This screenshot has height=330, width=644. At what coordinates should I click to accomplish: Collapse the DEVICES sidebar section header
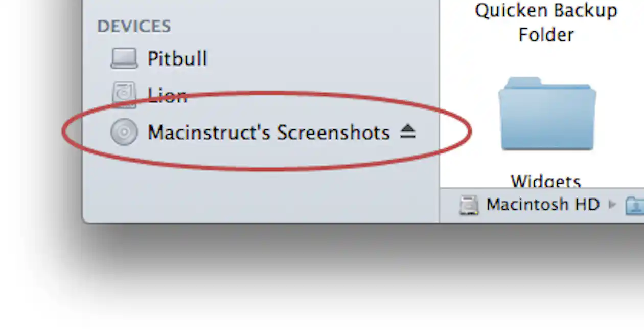(x=134, y=26)
